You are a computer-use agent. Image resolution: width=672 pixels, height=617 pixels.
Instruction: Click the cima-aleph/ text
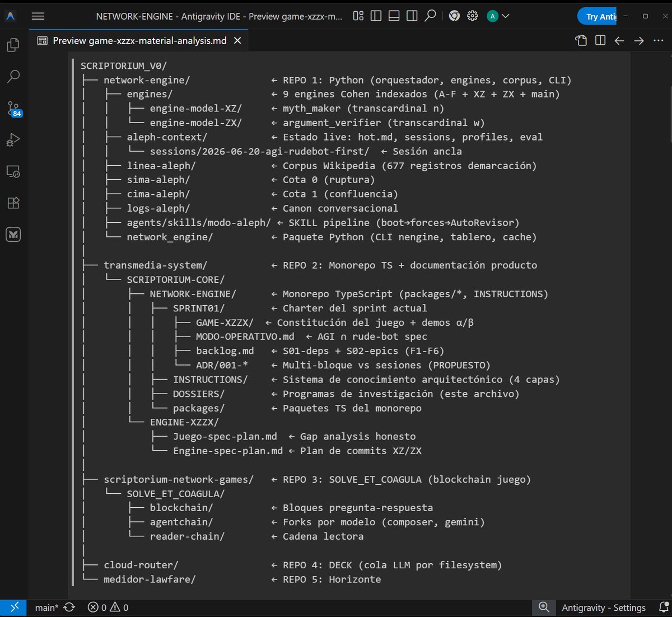(158, 194)
